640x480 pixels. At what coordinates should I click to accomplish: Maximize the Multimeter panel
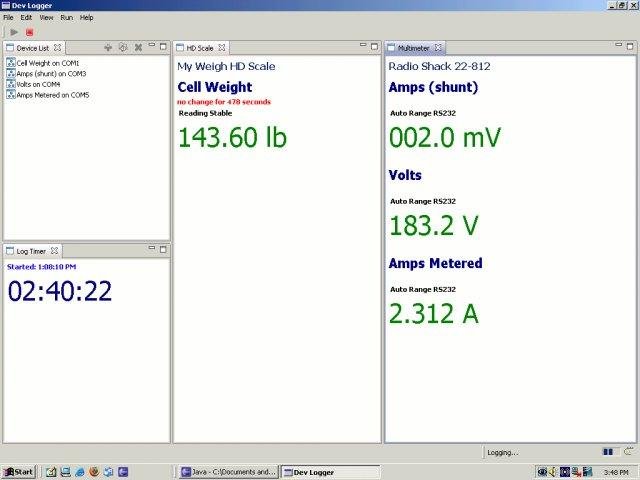(x=630, y=47)
